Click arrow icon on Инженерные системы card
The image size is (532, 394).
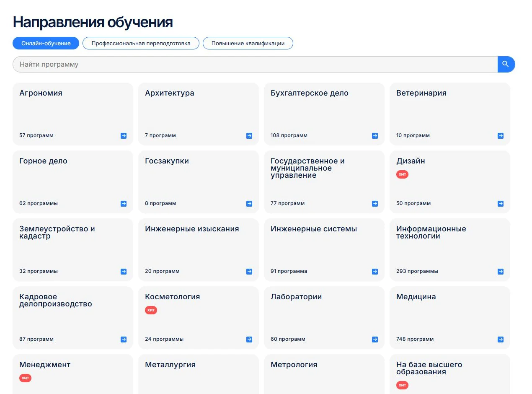click(375, 272)
